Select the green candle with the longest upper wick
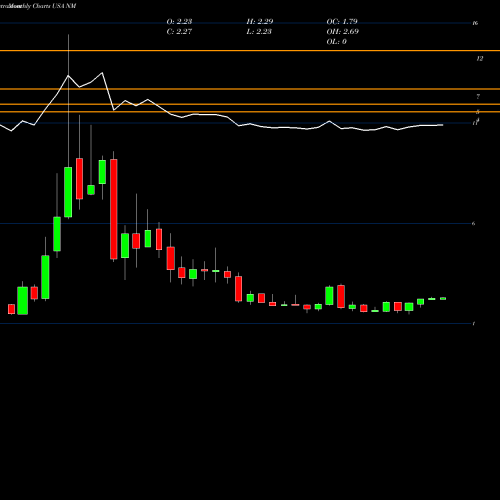This screenshot has width=500, height=500. pos(68,192)
